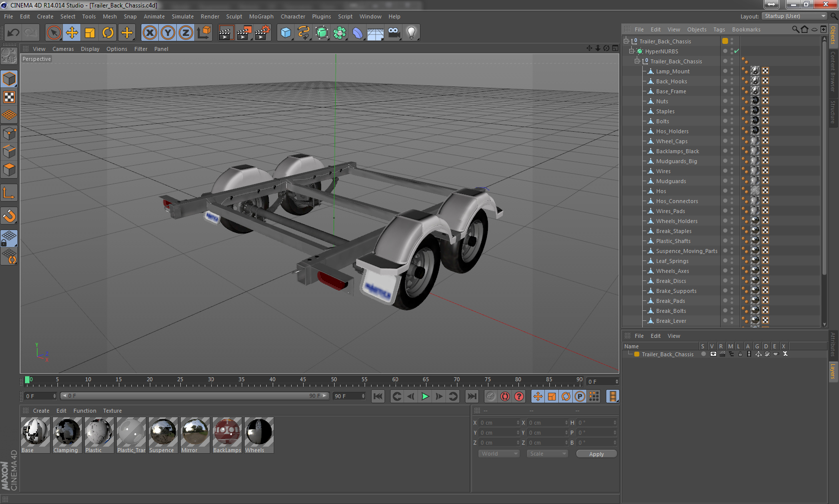The height and width of the screenshot is (504, 839).
Task: Go to end of animation
Action: point(471,396)
